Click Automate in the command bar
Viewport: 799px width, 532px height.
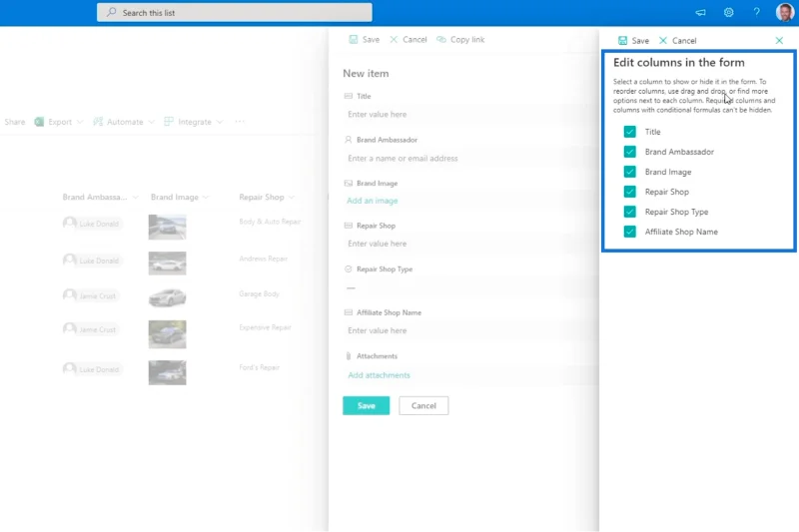125,122
